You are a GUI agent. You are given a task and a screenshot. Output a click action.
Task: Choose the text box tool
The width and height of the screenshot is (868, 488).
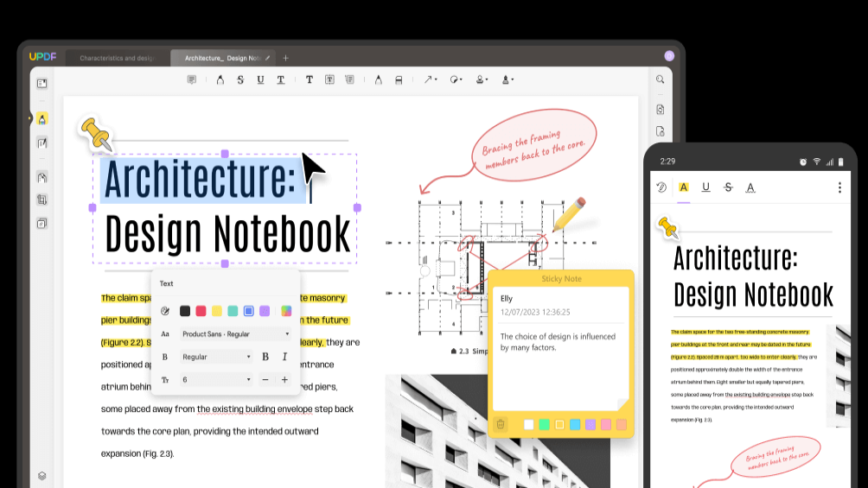pyautogui.click(x=329, y=79)
